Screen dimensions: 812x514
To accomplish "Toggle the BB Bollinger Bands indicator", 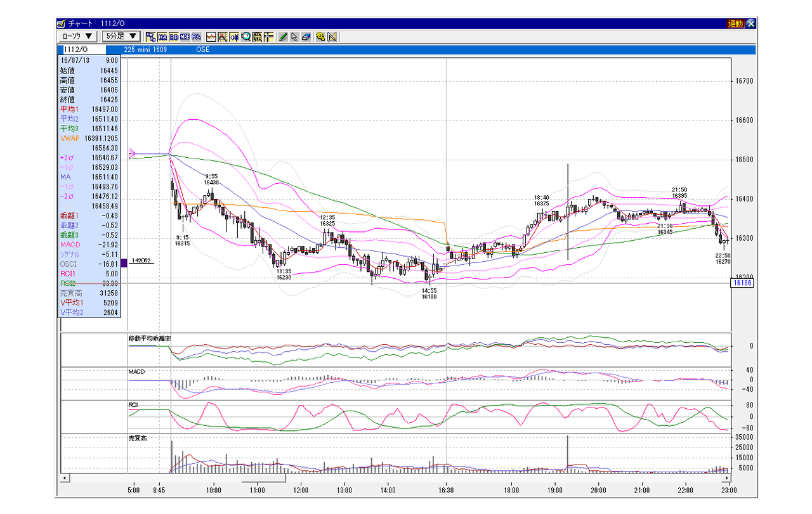I will (x=174, y=37).
